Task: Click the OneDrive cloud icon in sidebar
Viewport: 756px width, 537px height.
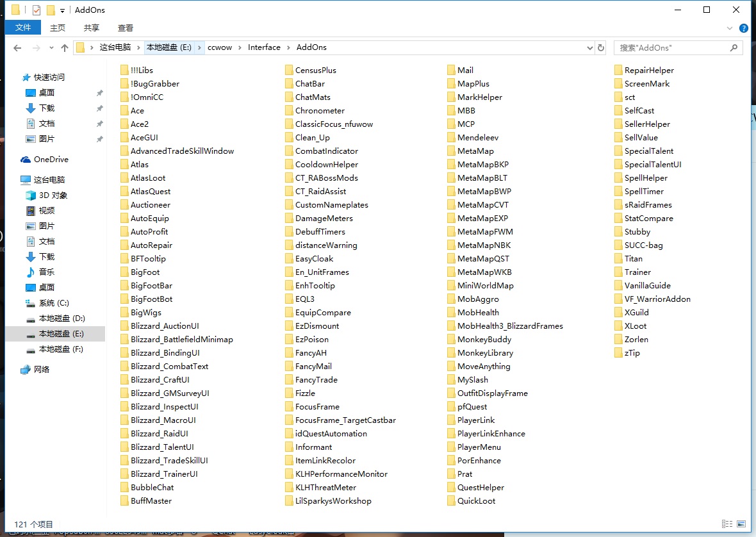Action: tap(26, 160)
